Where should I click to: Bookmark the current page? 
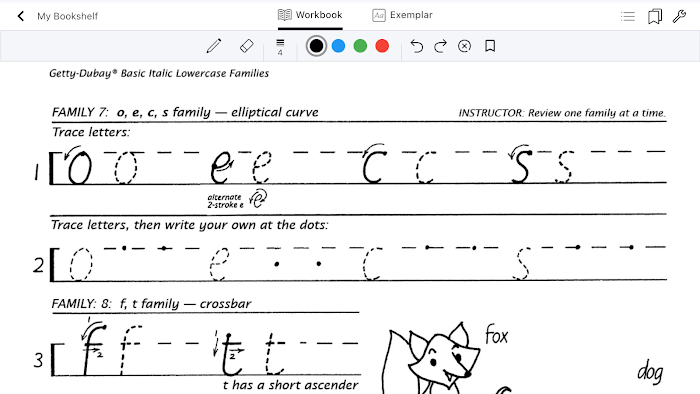[490, 46]
